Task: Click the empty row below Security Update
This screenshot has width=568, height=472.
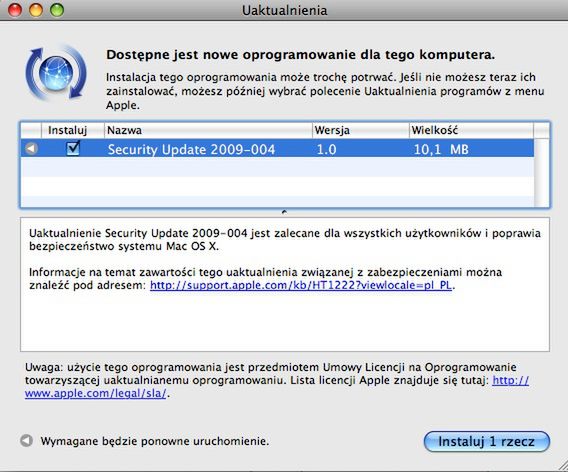Action: coord(277,167)
